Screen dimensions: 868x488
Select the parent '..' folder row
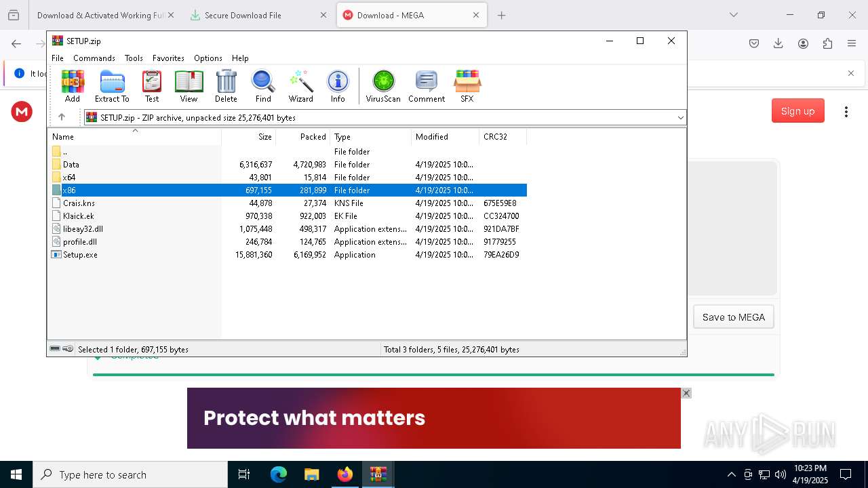coord(288,152)
